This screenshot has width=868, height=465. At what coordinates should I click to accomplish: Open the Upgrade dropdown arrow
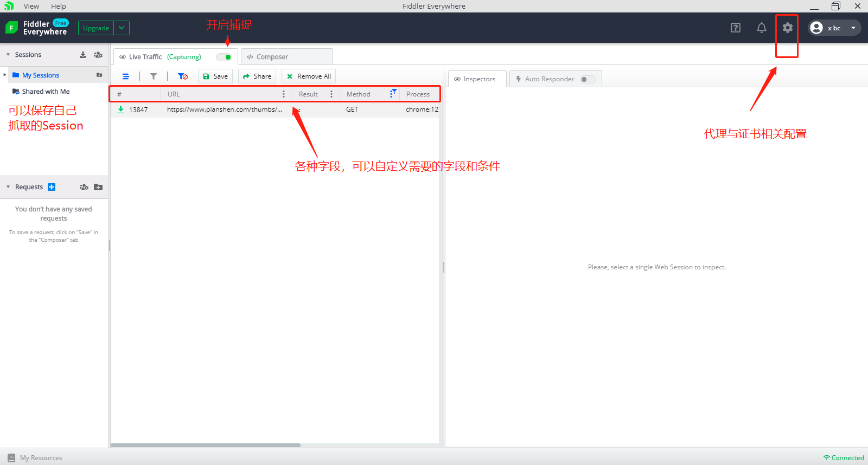pyautogui.click(x=122, y=28)
